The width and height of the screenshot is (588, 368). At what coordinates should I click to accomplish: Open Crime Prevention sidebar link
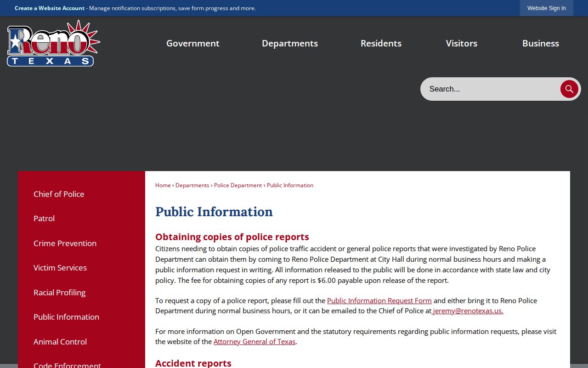[x=65, y=243]
